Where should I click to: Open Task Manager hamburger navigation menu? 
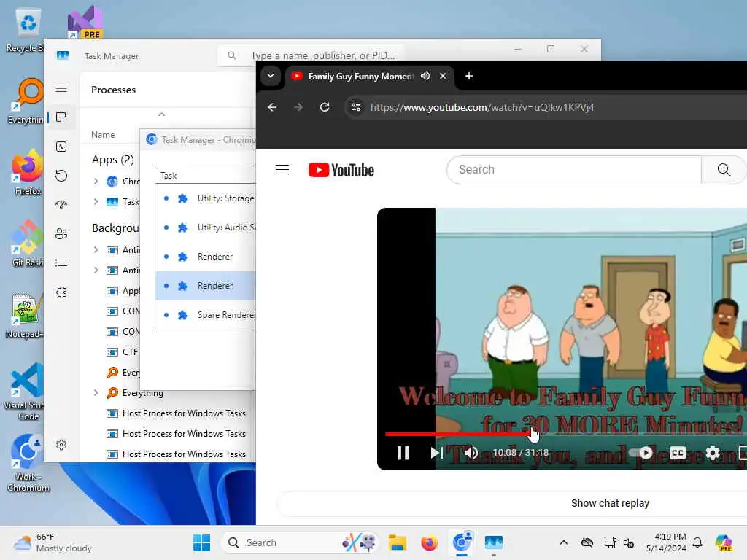click(x=61, y=88)
